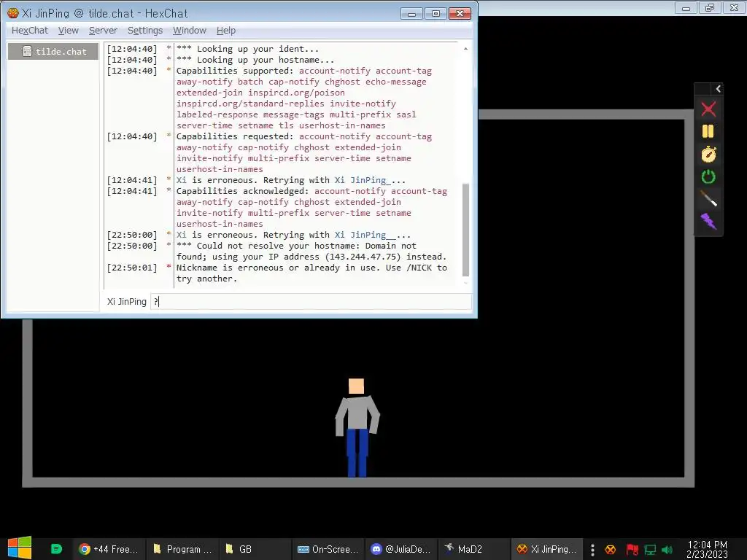Switch to the Chrome +44 Free taskbar item

pos(109,549)
